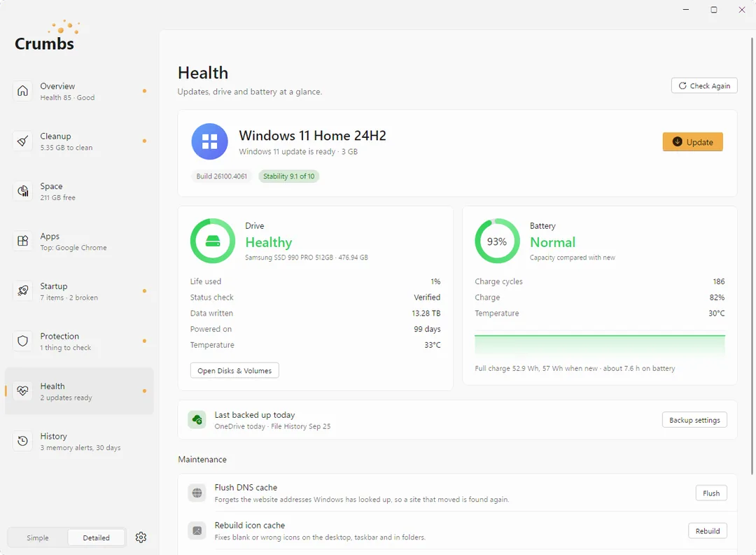Select the Cleanup broom icon
The width and height of the screenshot is (756, 555).
[x=22, y=141]
